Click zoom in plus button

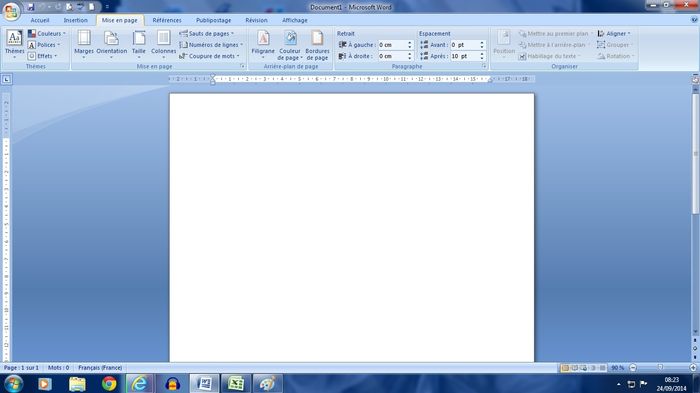pos(693,368)
